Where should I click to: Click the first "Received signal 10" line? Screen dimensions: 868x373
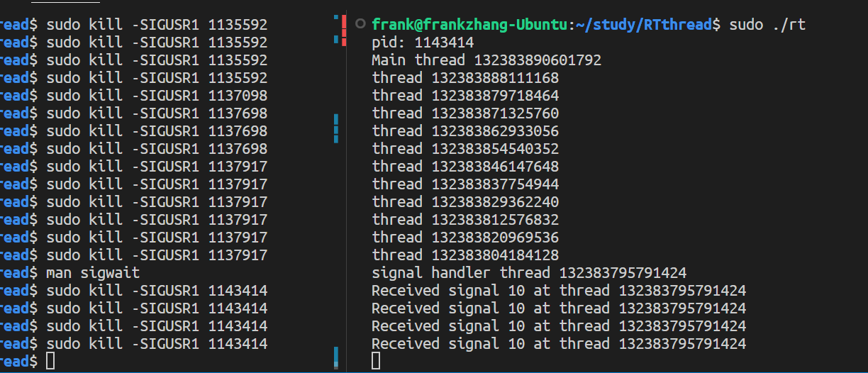click(x=558, y=291)
